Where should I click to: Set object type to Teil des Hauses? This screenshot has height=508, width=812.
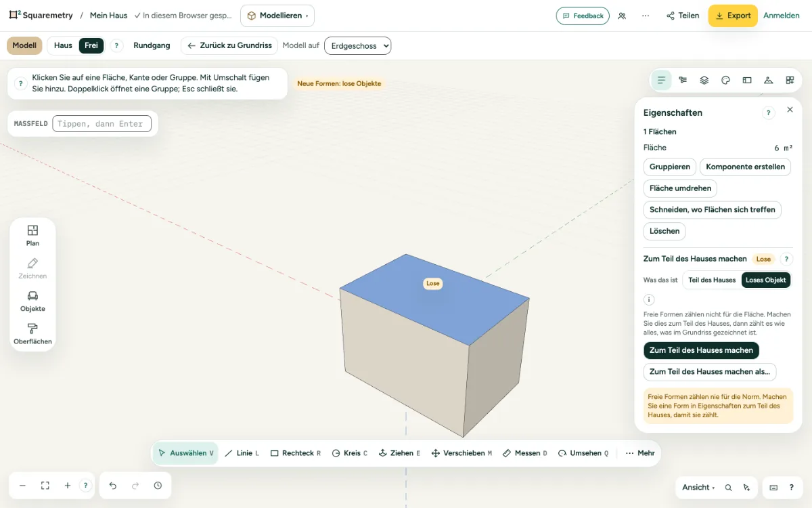point(712,280)
